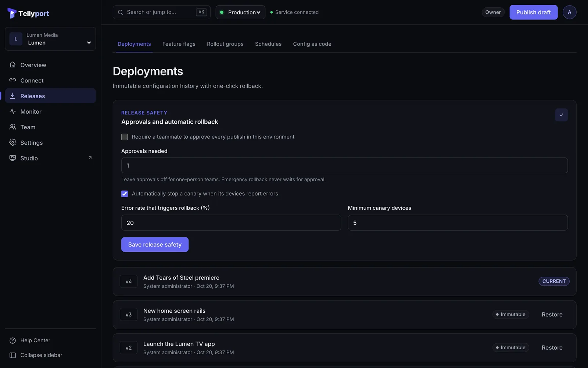Click the v4 version label

tap(129, 282)
